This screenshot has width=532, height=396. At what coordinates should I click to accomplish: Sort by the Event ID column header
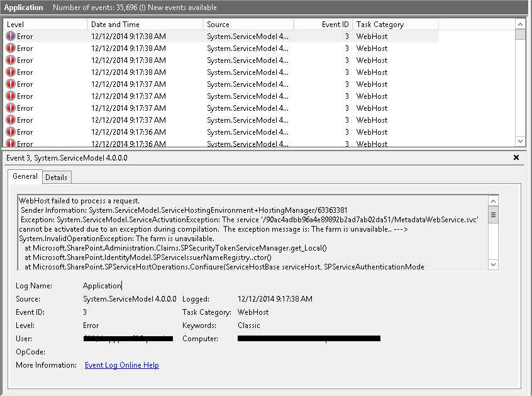pos(323,25)
